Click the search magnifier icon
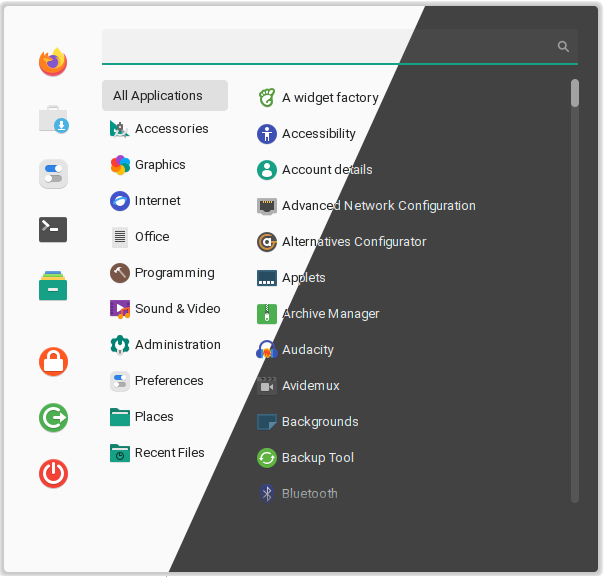The width and height of the screenshot is (604, 577). (563, 47)
